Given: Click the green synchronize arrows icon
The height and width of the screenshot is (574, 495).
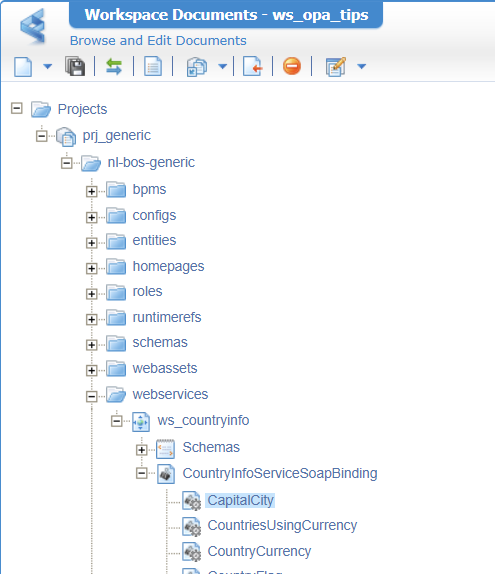Looking at the screenshot, I should (114, 67).
